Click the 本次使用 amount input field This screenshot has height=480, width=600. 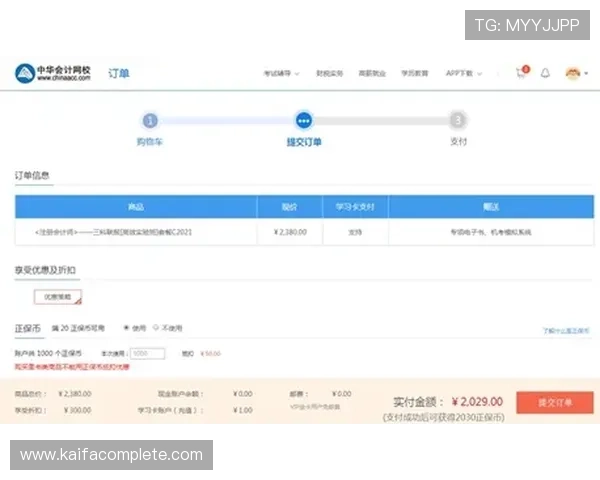click(x=148, y=353)
